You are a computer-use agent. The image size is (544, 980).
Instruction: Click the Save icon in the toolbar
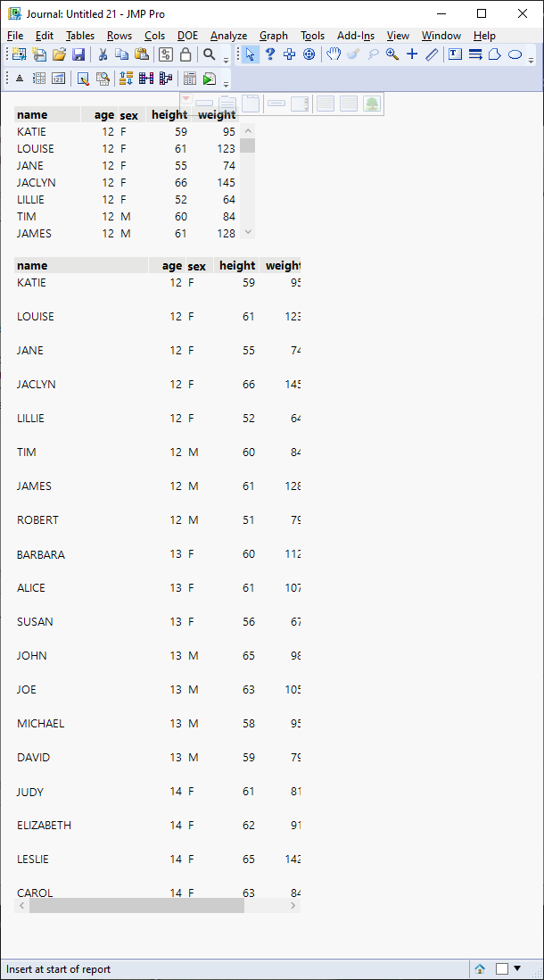(x=79, y=55)
